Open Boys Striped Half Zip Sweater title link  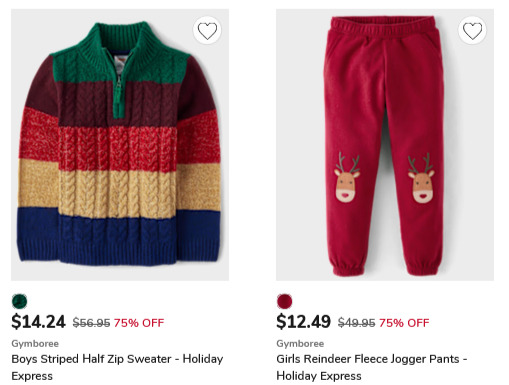[117, 367]
